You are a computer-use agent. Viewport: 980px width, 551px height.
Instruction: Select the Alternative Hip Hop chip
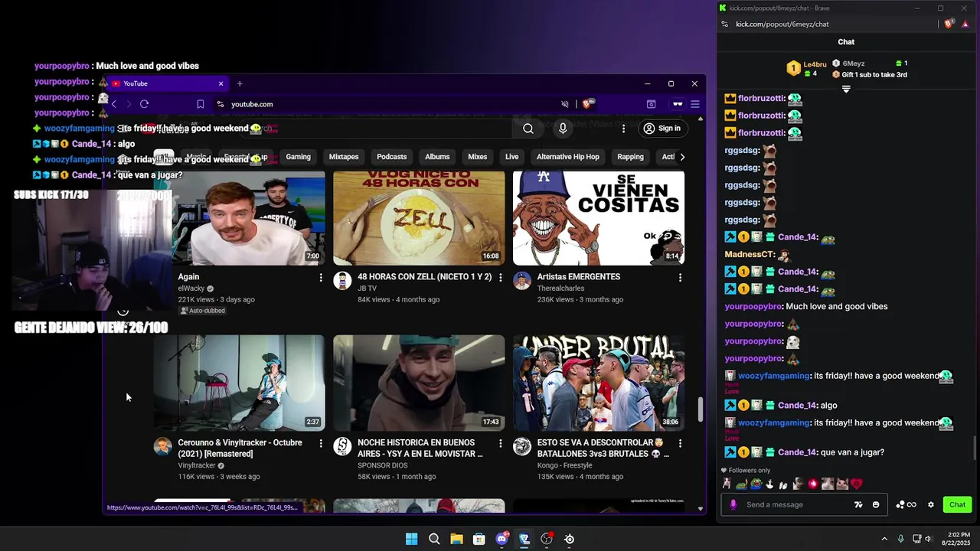click(x=568, y=157)
